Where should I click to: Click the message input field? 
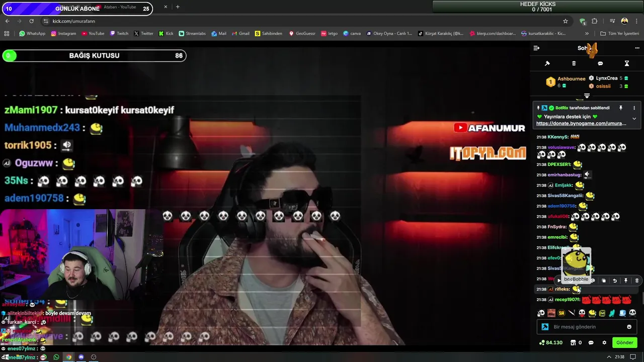pos(587,327)
